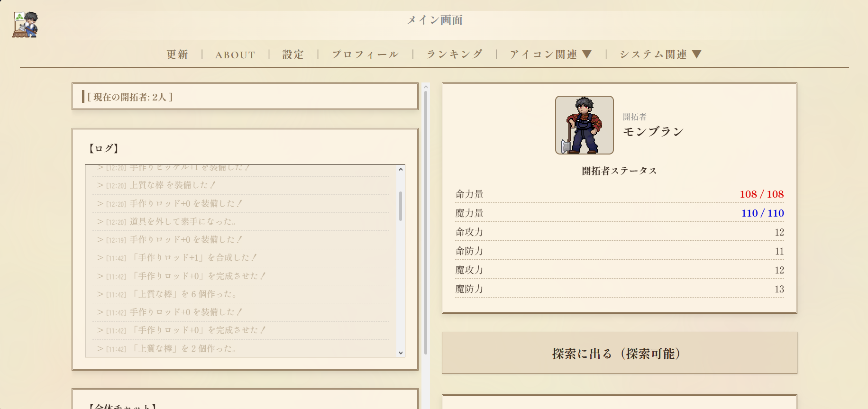The width and height of the screenshot is (868, 409).
Task: Open the プロフィール page
Action: coord(365,55)
